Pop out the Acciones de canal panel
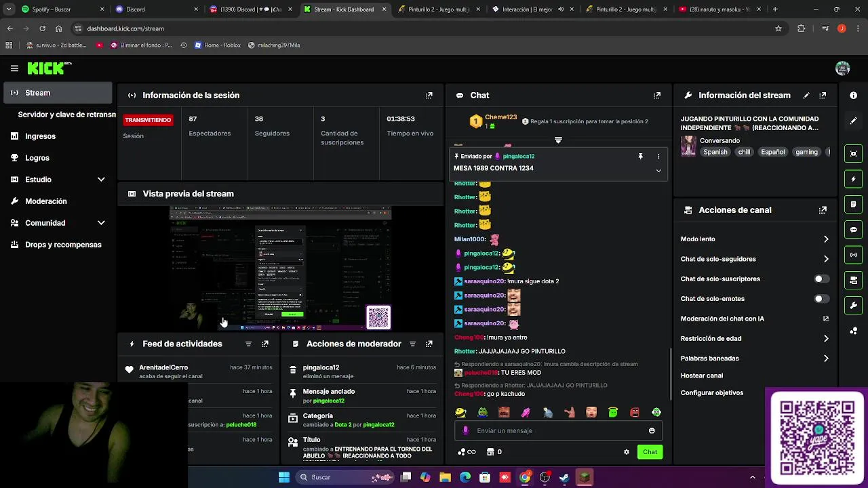Screen dimensions: 868x488 823,210
